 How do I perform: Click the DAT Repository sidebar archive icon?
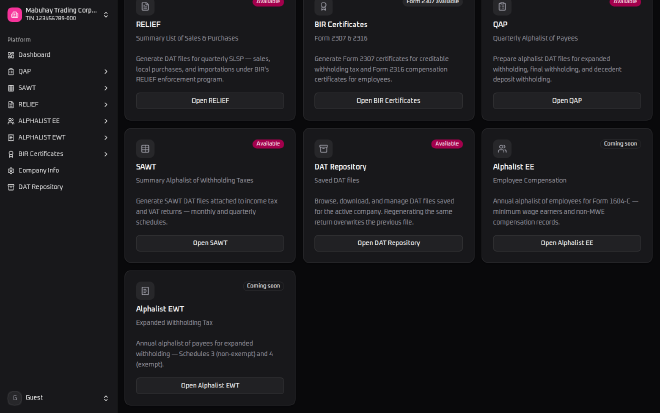pos(11,187)
